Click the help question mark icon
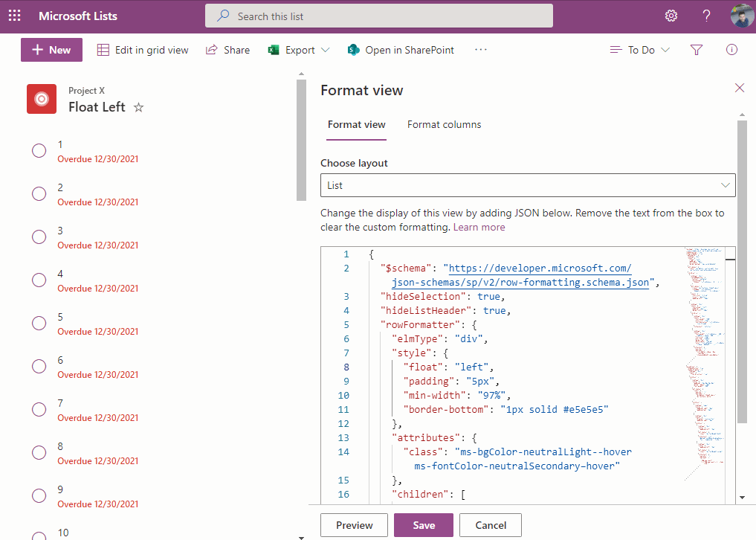 click(707, 16)
